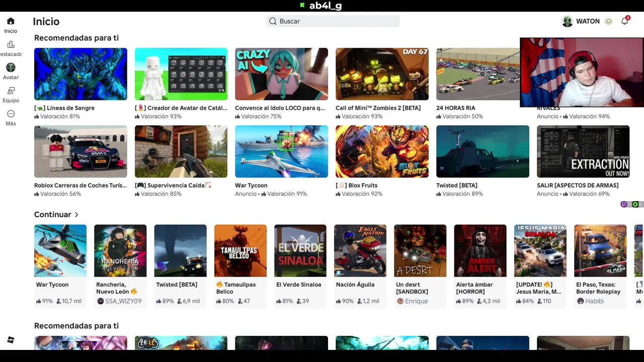Click the webcam overlay of the streamer

coord(582,72)
